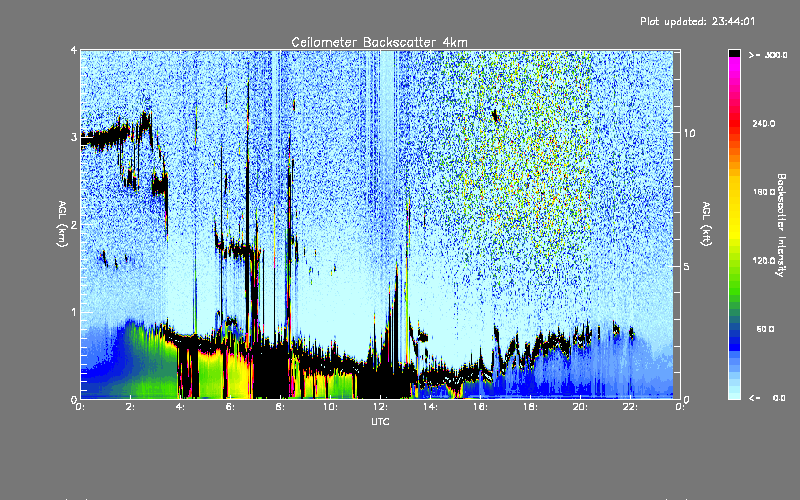
Task: Click the '12:' tick on the UTC axis
Action: click(x=380, y=407)
